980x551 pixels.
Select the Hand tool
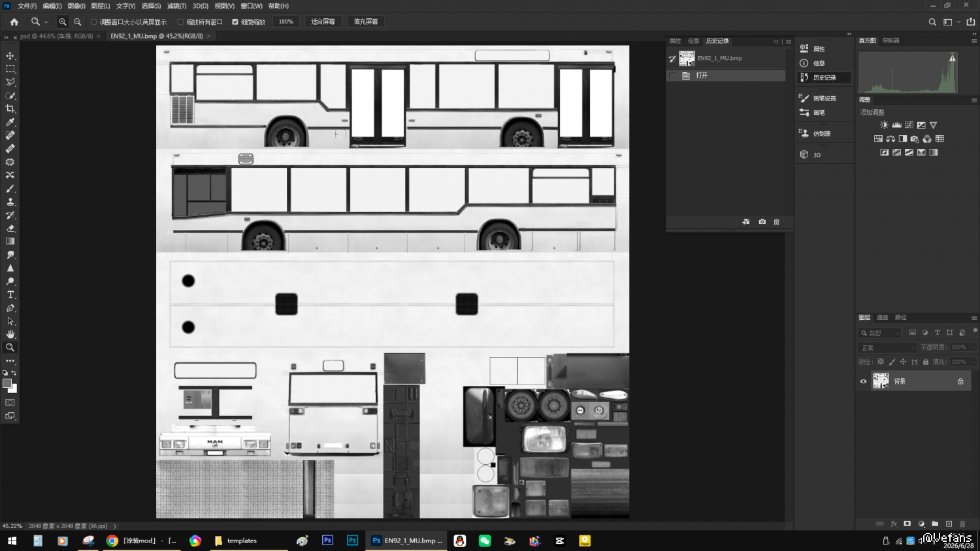pyautogui.click(x=10, y=334)
